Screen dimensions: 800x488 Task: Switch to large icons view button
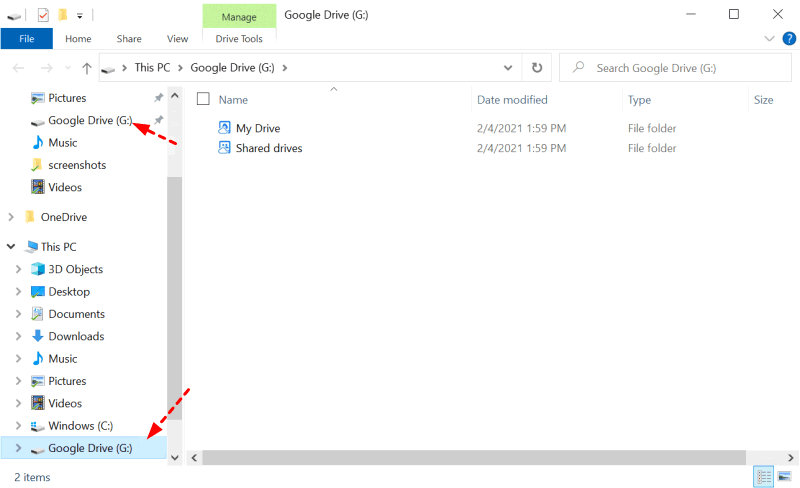784,477
